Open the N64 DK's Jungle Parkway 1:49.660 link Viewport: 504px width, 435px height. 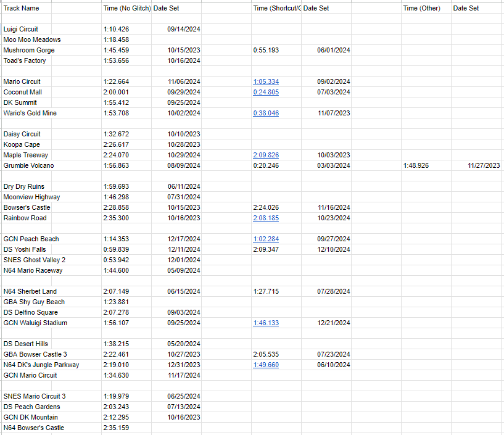(x=266, y=365)
